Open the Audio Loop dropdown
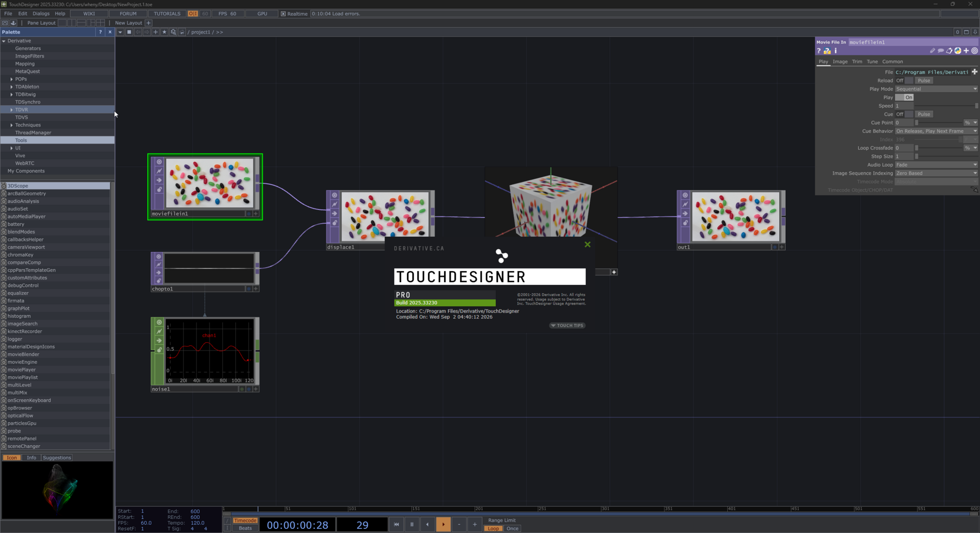Viewport: 980px width, 533px height. click(936, 165)
